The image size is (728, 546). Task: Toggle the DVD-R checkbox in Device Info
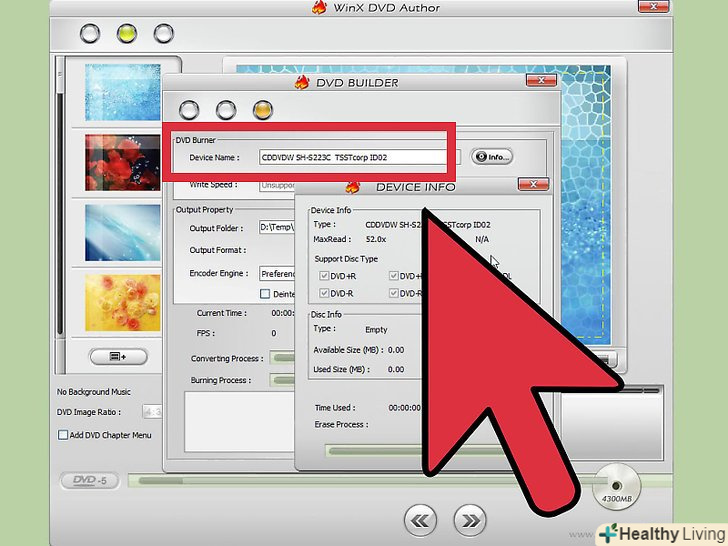[x=324, y=293]
